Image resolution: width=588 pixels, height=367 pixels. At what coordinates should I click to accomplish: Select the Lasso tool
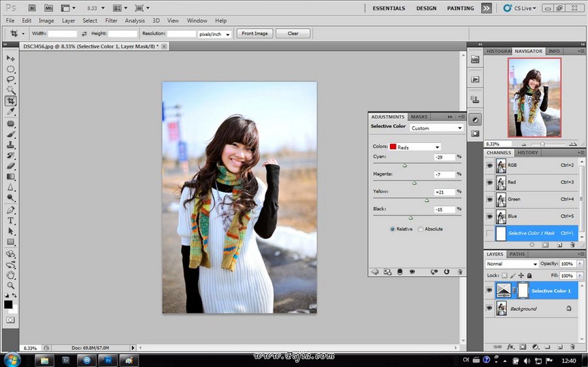(11, 79)
